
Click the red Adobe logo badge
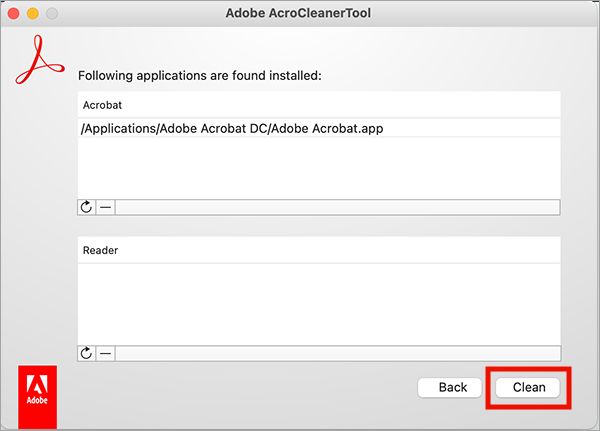click(x=38, y=397)
